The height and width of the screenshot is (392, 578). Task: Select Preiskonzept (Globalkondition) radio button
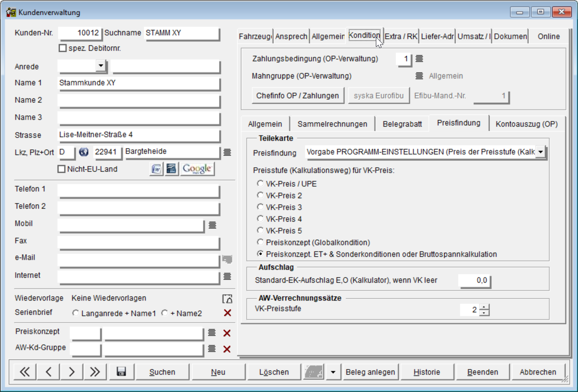tap(260, 242)
